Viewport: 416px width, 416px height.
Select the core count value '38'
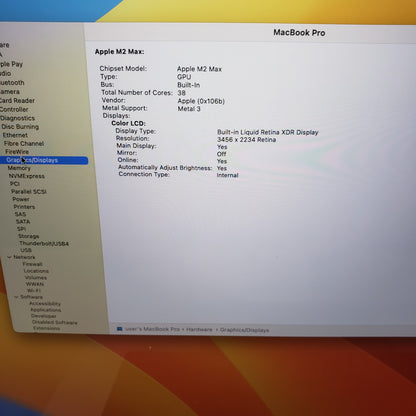click(181, 93)
